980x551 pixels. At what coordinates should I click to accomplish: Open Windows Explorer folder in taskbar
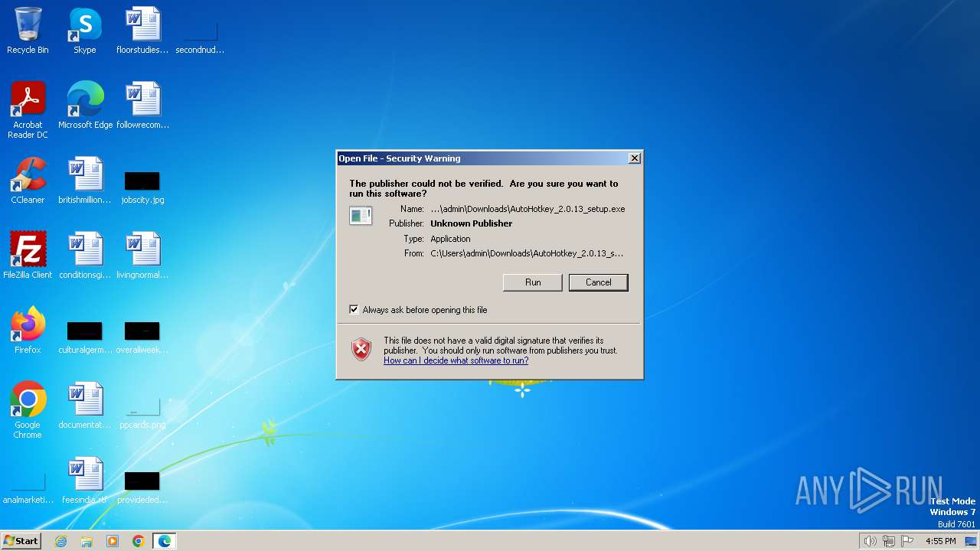coord(87,541)
